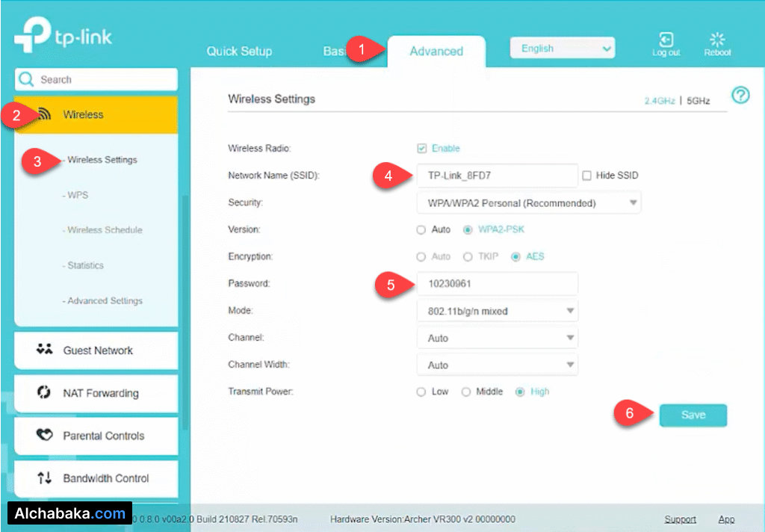Click the Network Name SSID field
This screenshot has width=765, height=532.
pos(498,175)
